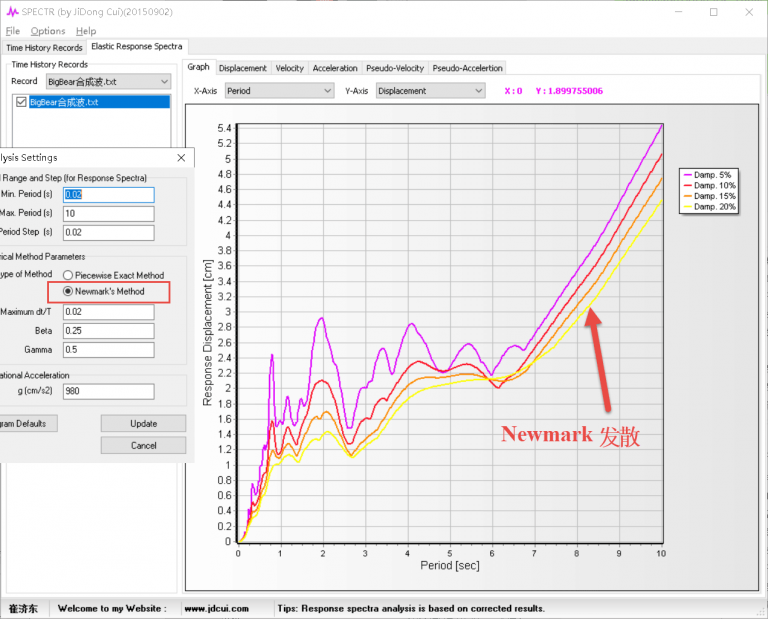Open the Help menu
768x619 pixels.
tap(86, 31)
